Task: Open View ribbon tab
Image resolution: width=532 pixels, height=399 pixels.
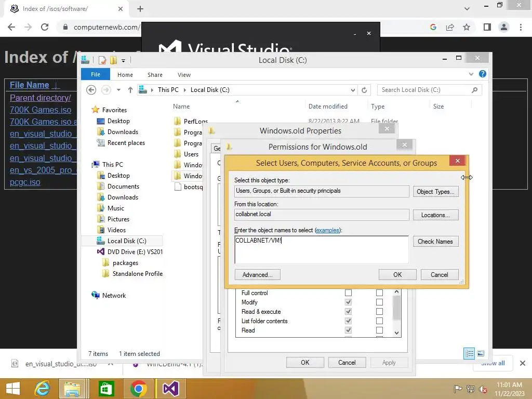Action: coord(184,75)
